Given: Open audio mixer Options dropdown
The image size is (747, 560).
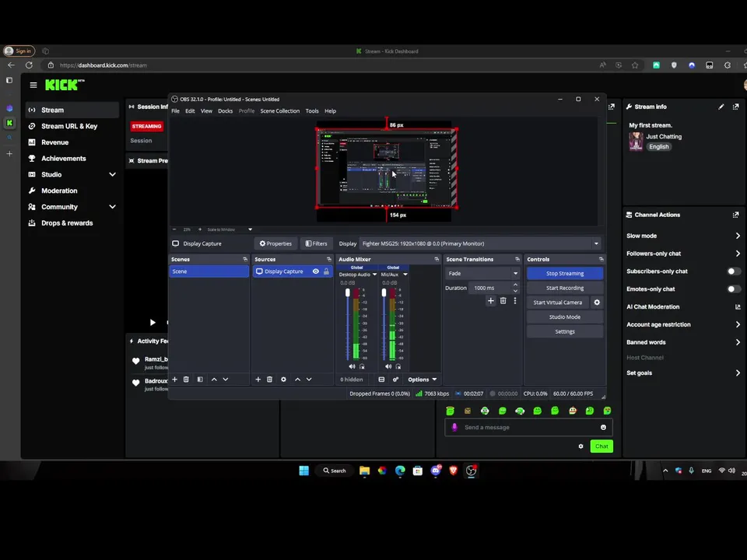Looking at the screenshot, I should click(422, 380).
